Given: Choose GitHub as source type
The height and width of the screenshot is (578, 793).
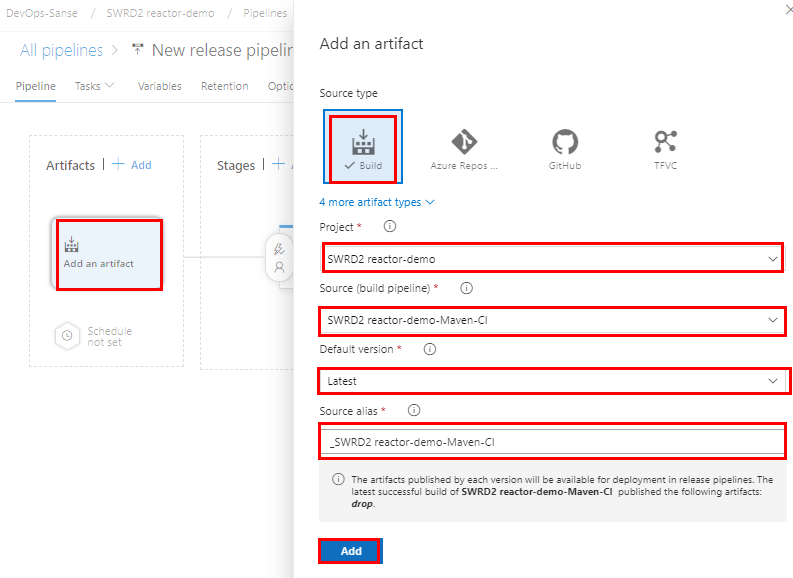Looking at the screenshot, I should [564, 149].
